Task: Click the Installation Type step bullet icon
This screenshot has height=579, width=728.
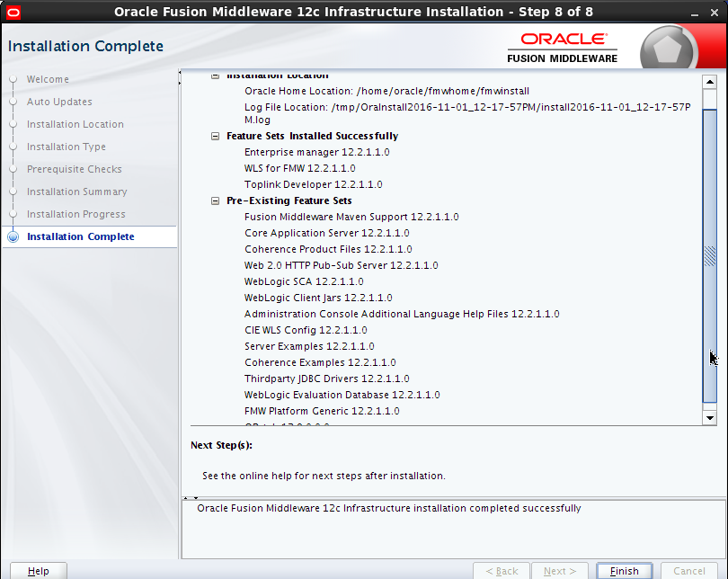Action: [13, 147]
